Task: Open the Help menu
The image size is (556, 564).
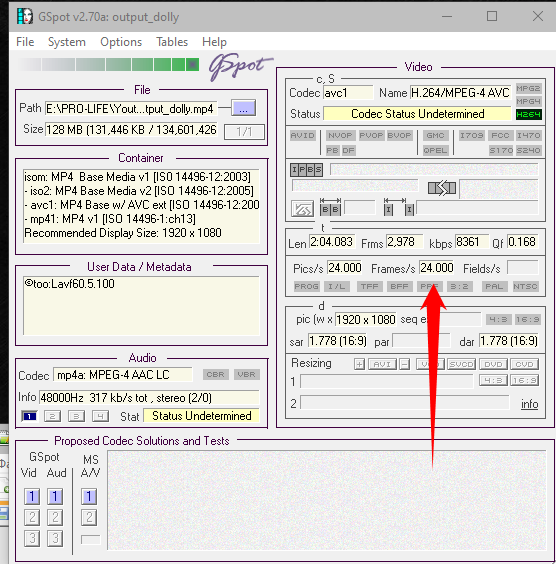Action: pos(214,42)
